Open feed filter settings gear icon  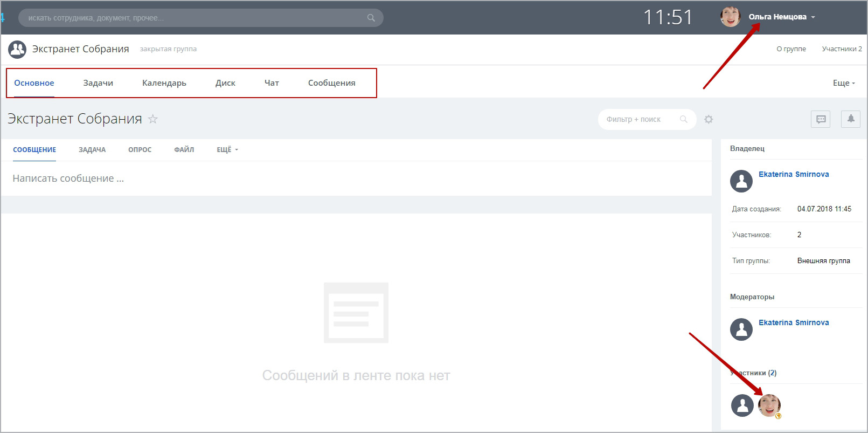click(x=709, y=119)
